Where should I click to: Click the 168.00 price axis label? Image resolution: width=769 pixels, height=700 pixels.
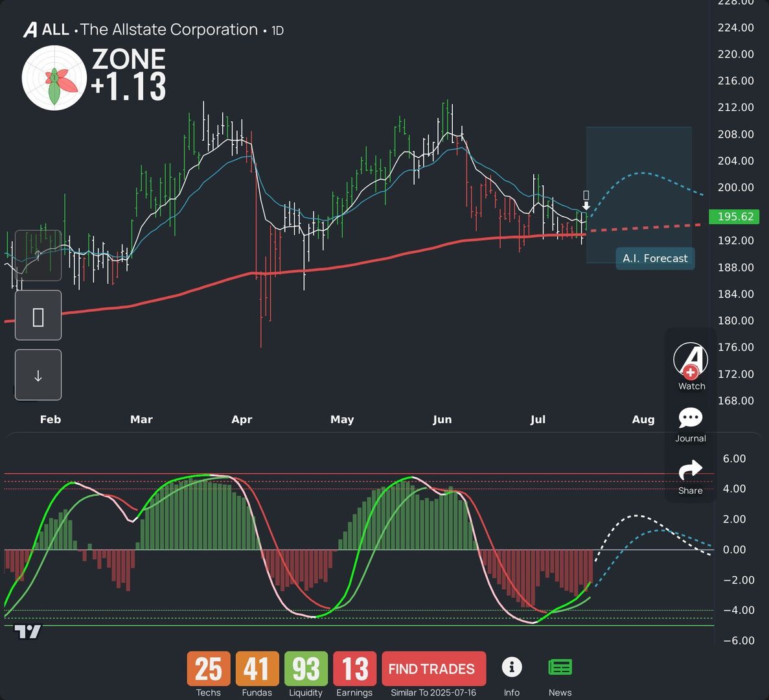click(736, 401)
